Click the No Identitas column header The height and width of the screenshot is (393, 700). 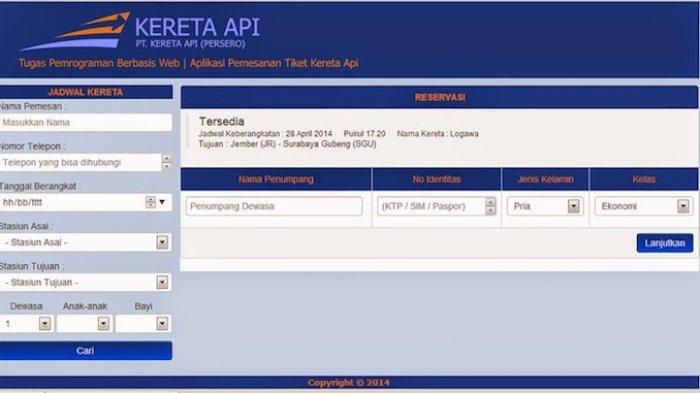tap(437, 179)
